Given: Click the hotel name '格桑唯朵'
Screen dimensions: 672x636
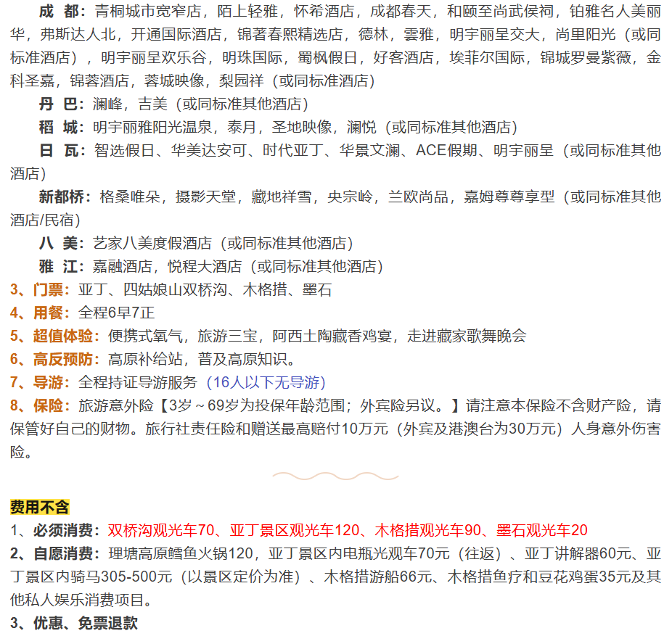Looking at the screenshot, I should coord(130,197).
